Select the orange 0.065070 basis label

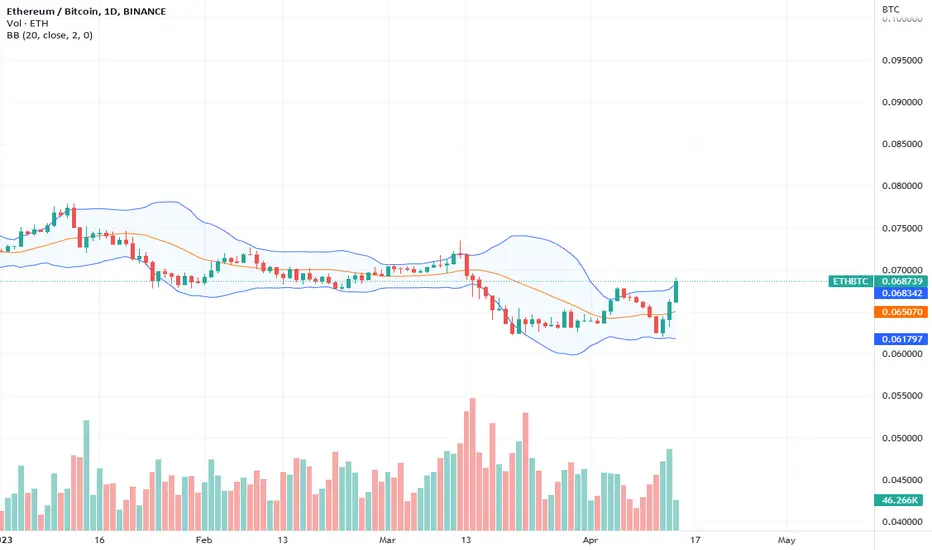[901, 312]
